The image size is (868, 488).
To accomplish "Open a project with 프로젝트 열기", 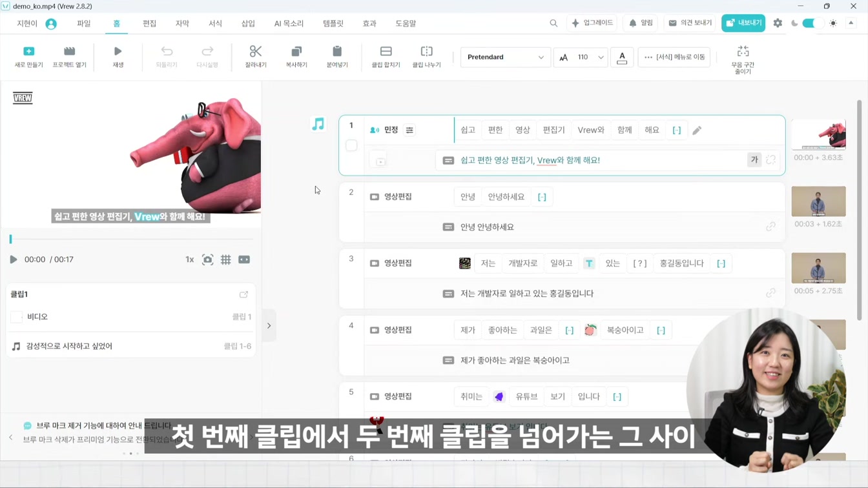I will (69, 51).
